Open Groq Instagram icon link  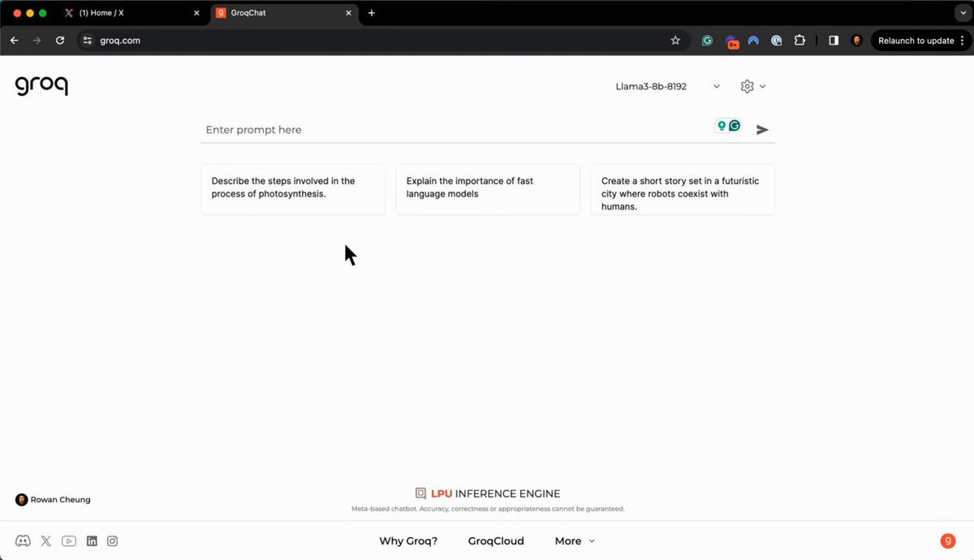coord(113,541)
